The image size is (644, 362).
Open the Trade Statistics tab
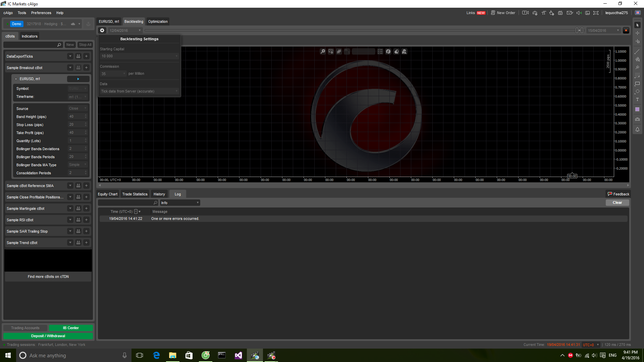click(135, 194)
